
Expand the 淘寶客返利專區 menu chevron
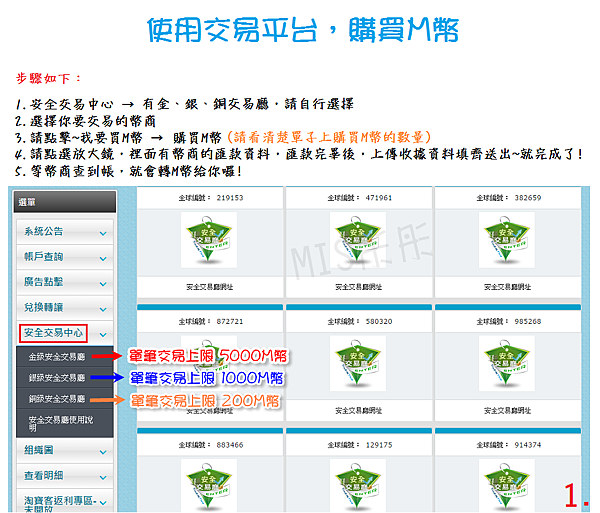click(103, 503)
